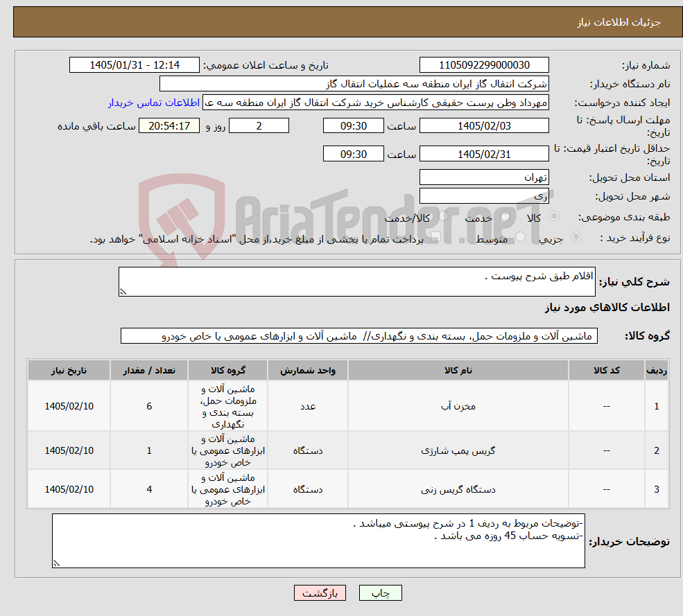Image resolution: width=683 pixels, height=616 pixels.
Task: Click the item name مخزن آب
Action: point(458,406)
